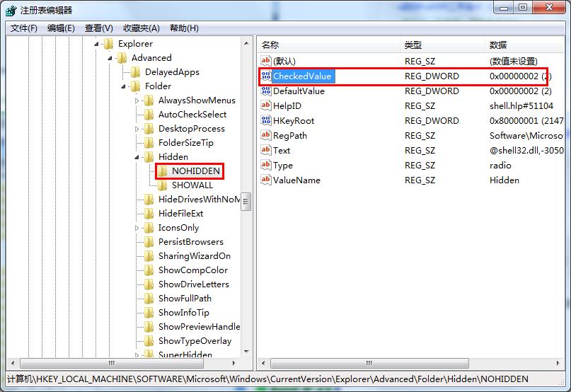Open the 文件(F) menu
This screenshot has height=392, width=571.
(x=24, y=28)
